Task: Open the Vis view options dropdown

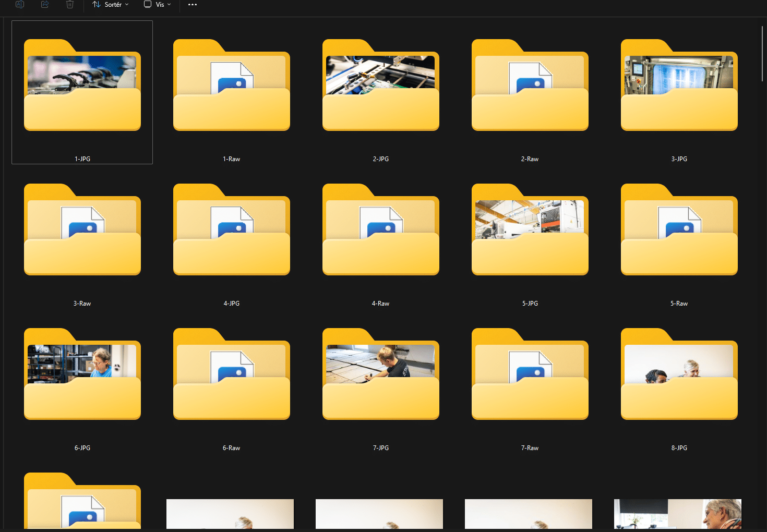Action: (x=158, y=4)
